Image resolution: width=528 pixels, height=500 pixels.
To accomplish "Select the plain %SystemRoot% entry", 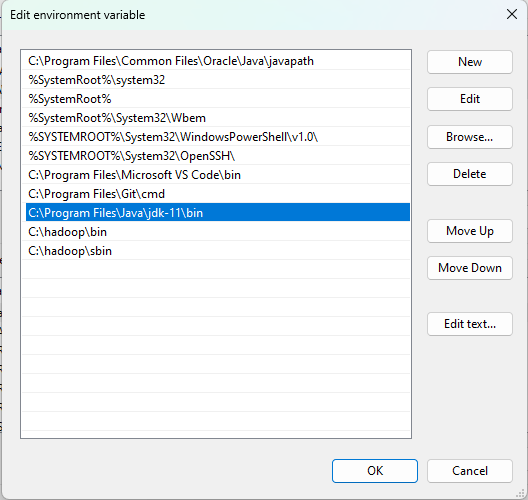I will (x=218, y=99).
